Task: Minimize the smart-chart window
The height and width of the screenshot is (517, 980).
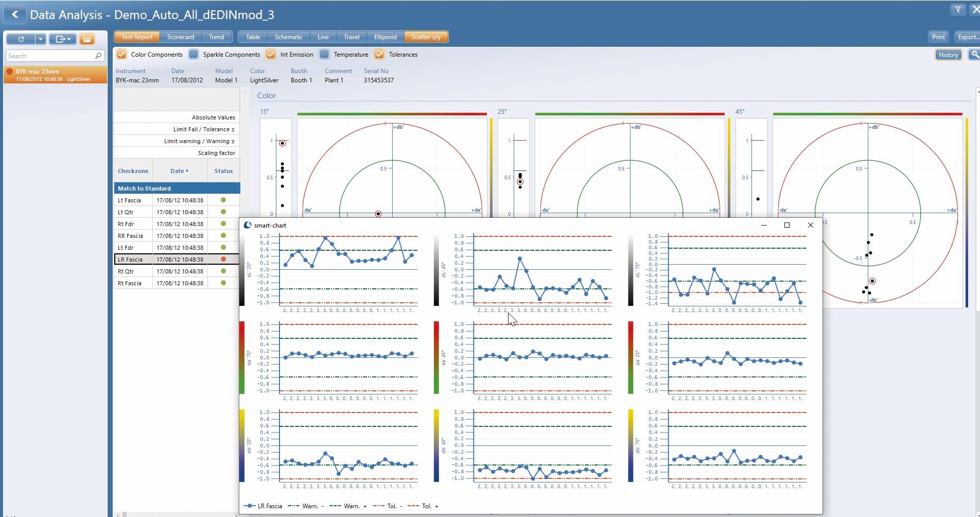Action: pos(764,225)
